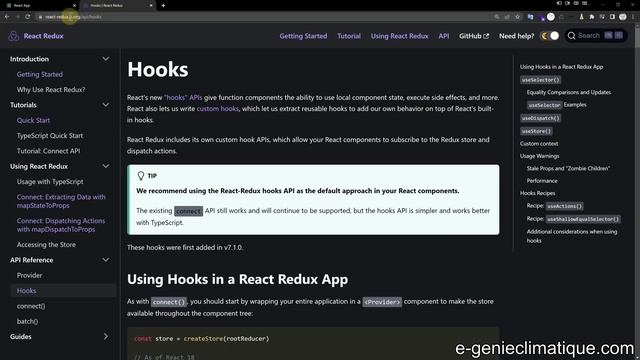The image size is (640, 360).
Task: Open Why Use React Redux? in the sidebar
Action: point(51,89)
